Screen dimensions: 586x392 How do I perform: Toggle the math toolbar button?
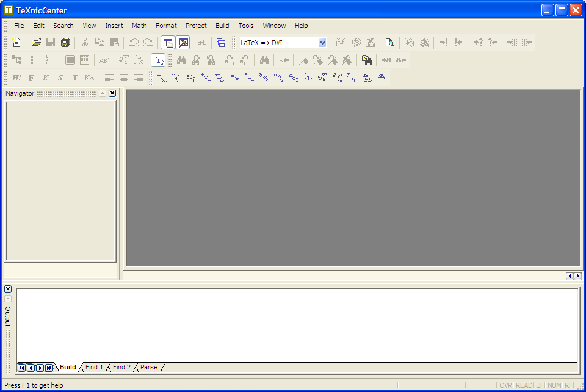pos(159,60)
